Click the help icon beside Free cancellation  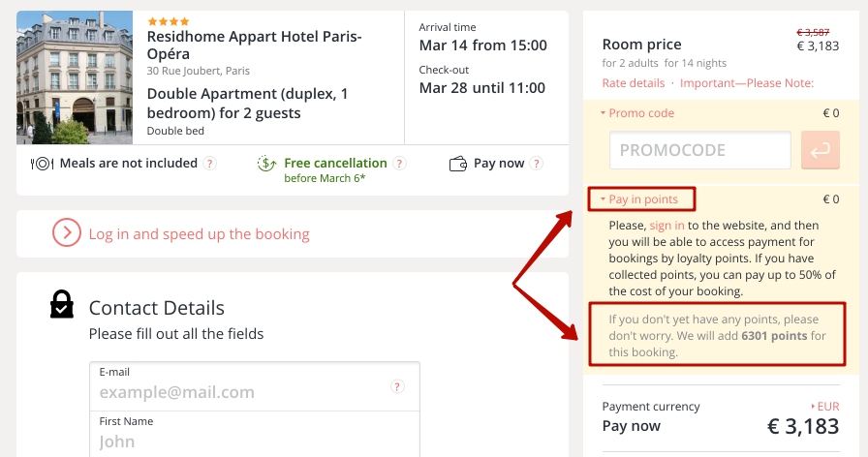pyautogui.click(x=399, y=164)
